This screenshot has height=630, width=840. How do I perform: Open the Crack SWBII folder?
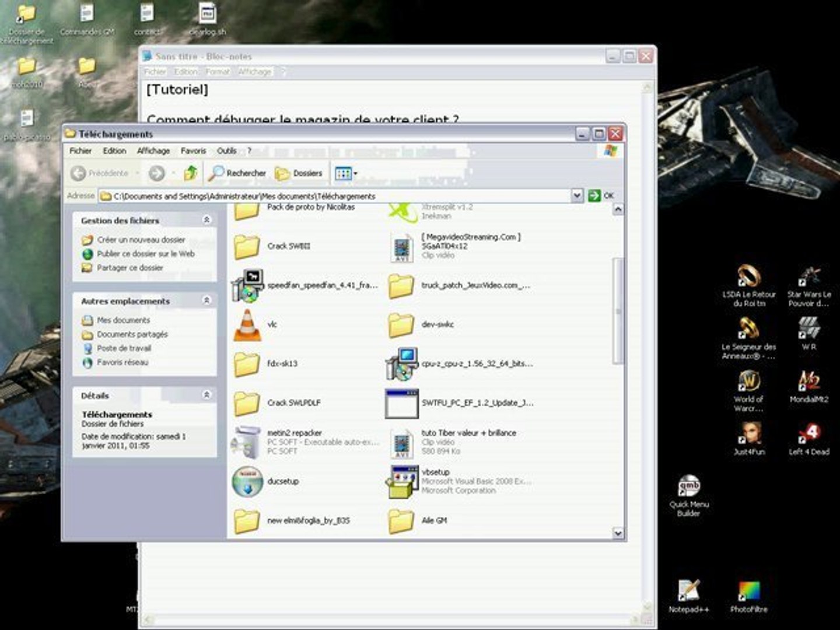247,246
